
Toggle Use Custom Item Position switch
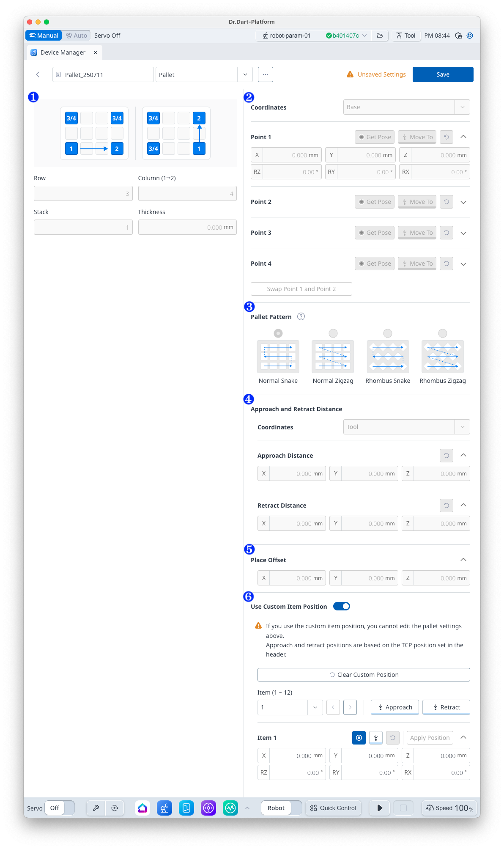pos(342,606)
